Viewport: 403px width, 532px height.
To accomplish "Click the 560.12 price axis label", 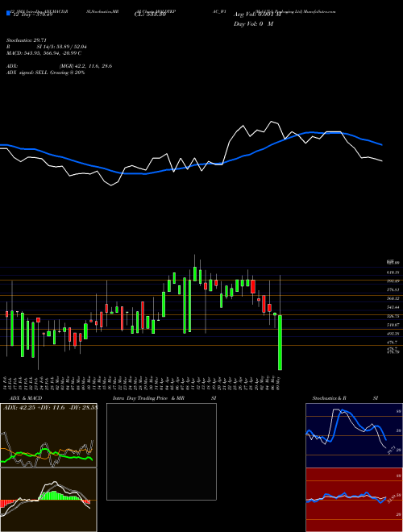I will click(x=393, y=298).
